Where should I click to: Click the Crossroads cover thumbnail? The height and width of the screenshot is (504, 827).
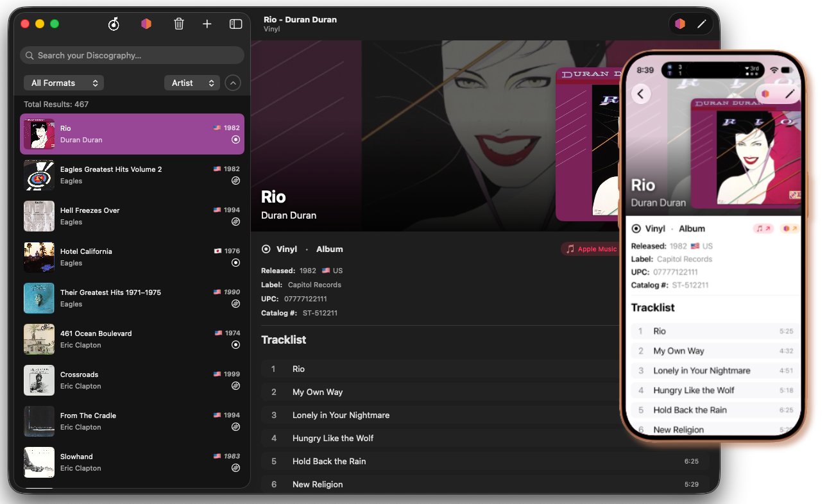(x=39, y=380)
